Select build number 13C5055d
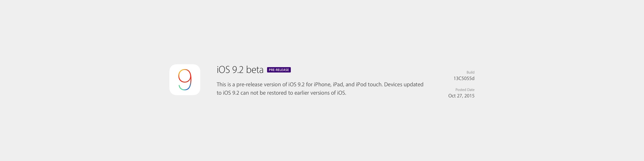644x161 pixels. (464, 78)
